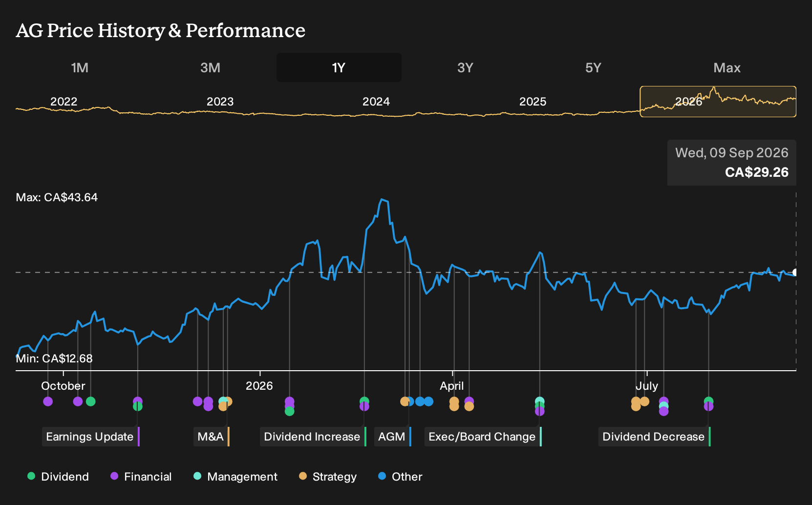Toggle the Other events legend entry
The image size is (812, 505).
400,477
